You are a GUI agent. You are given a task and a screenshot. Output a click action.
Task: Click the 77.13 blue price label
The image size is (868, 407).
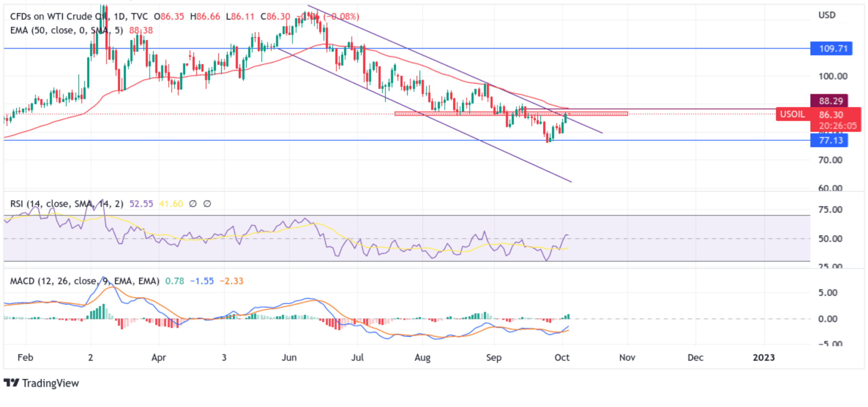coord(829,140)
